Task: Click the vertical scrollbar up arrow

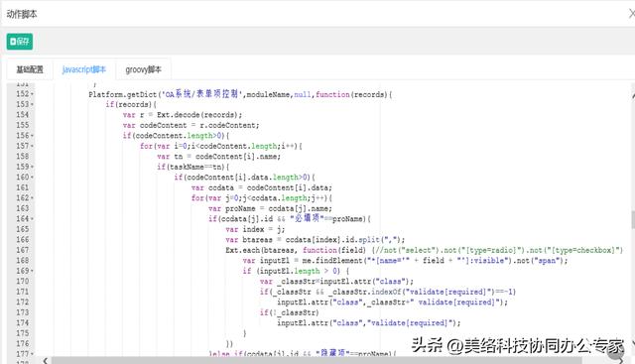Action: coord(633,95)
